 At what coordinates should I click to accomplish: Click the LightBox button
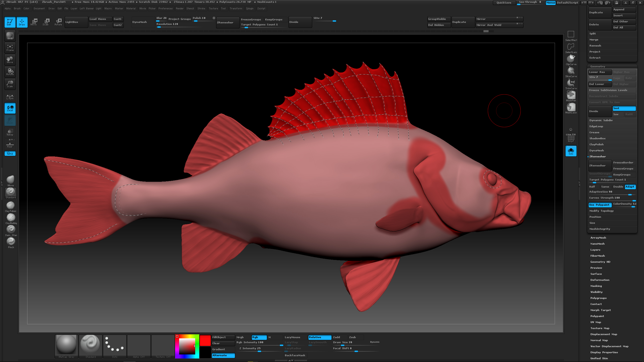[x=76, y=22]
